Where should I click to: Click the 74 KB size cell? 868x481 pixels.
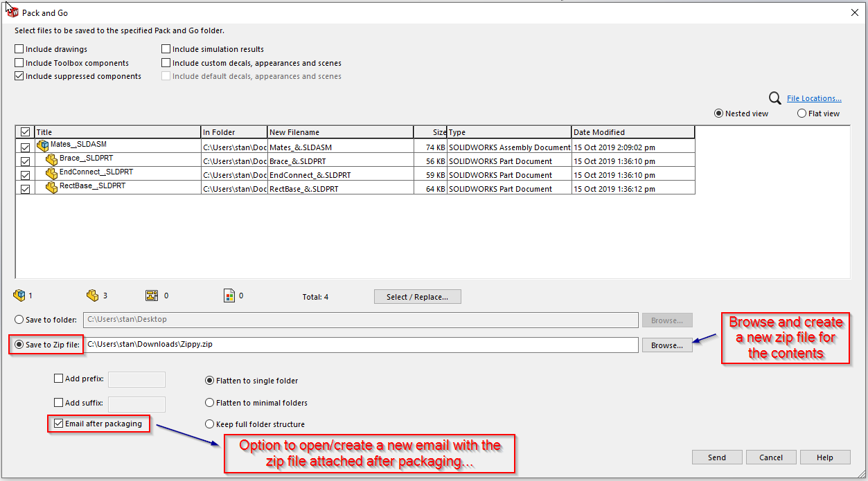click(430, 147)
